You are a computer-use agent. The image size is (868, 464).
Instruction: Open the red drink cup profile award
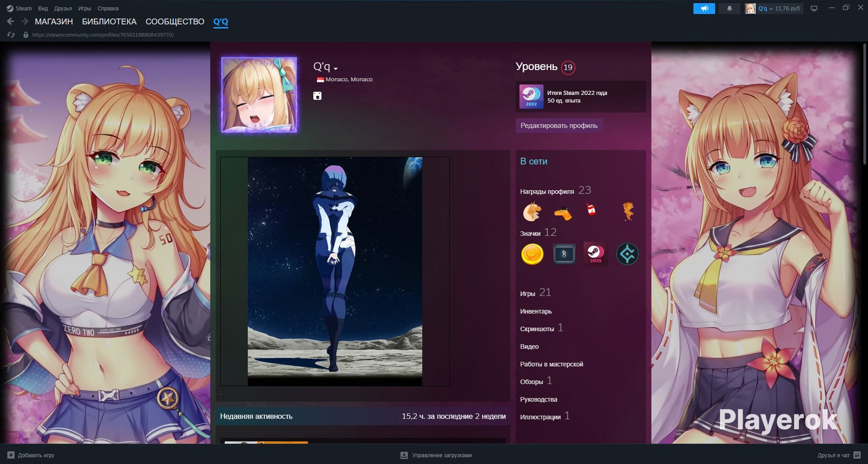click(591, 210)
